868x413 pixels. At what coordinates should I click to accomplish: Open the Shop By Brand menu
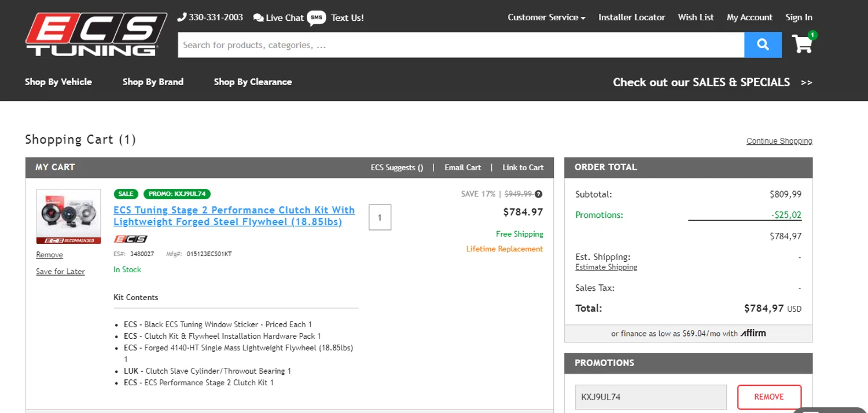(x=153, y=82)
